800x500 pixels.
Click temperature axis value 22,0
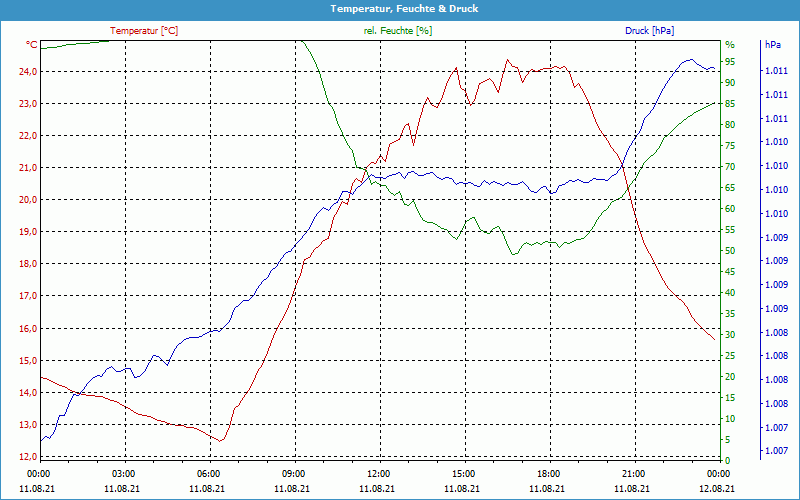click(29, 136)
